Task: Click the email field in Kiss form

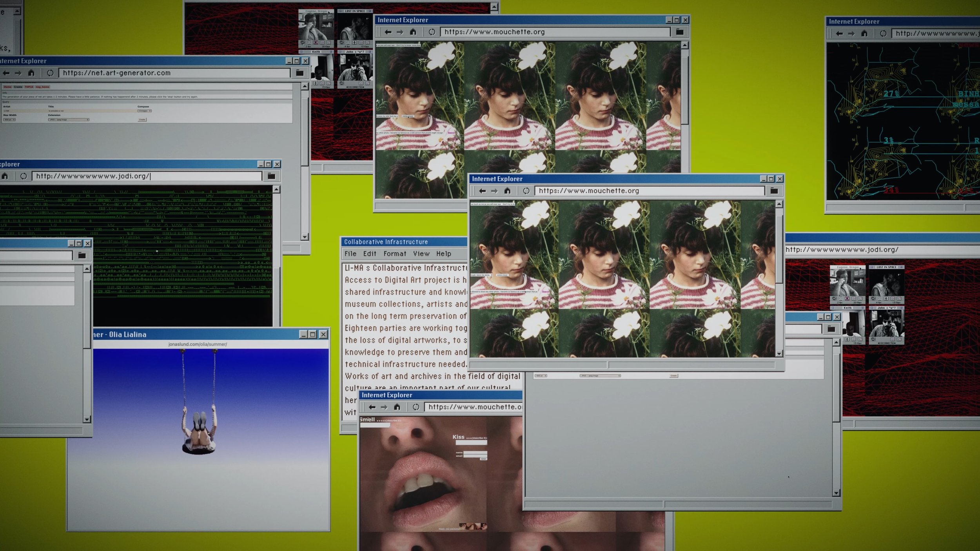Action: pos(475,456)
